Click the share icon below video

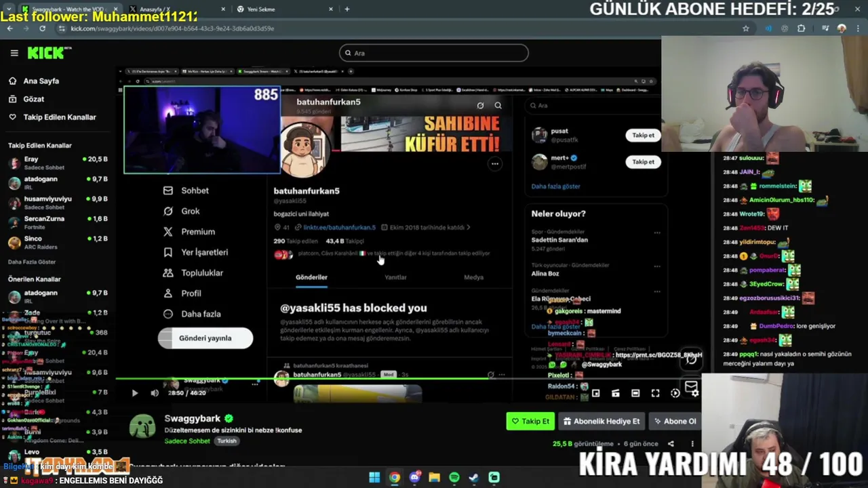(671, 444)
